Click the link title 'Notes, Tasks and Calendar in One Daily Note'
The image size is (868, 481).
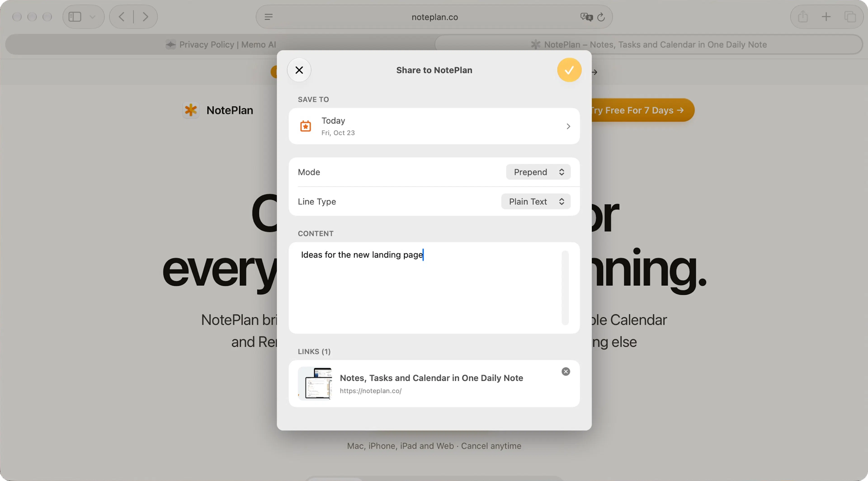(431, 378)
